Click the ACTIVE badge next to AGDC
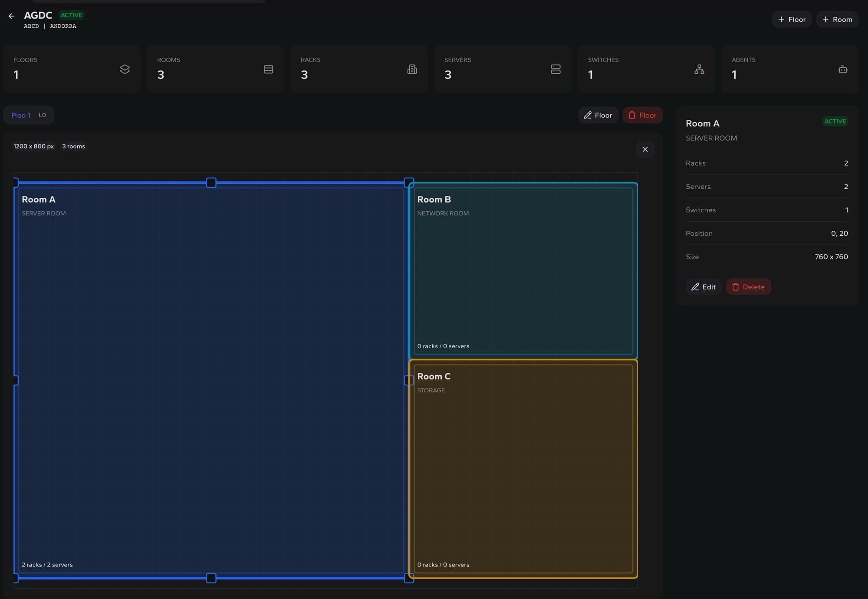This screenshot has height=599, width=868. [71, 15]
